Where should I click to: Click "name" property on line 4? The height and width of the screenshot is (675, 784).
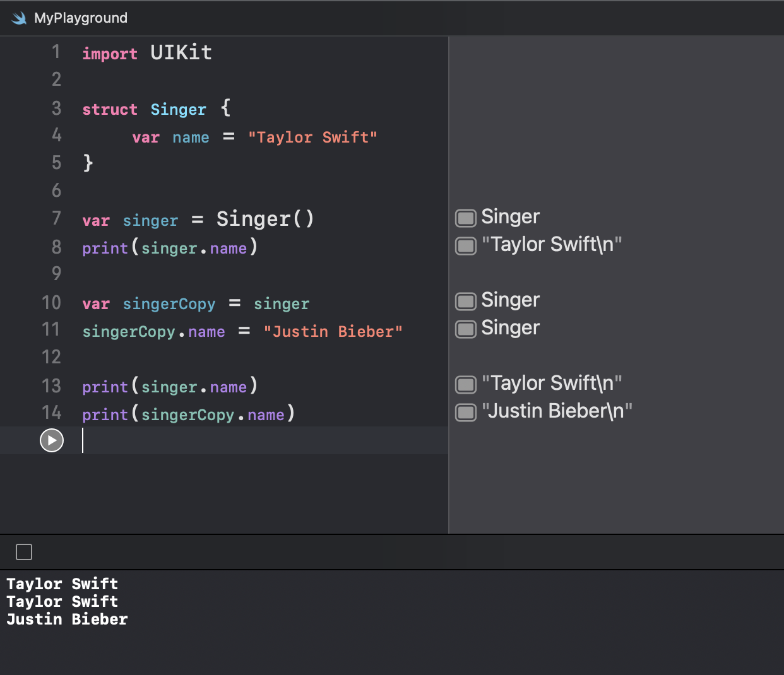click(x=191, y=138)
